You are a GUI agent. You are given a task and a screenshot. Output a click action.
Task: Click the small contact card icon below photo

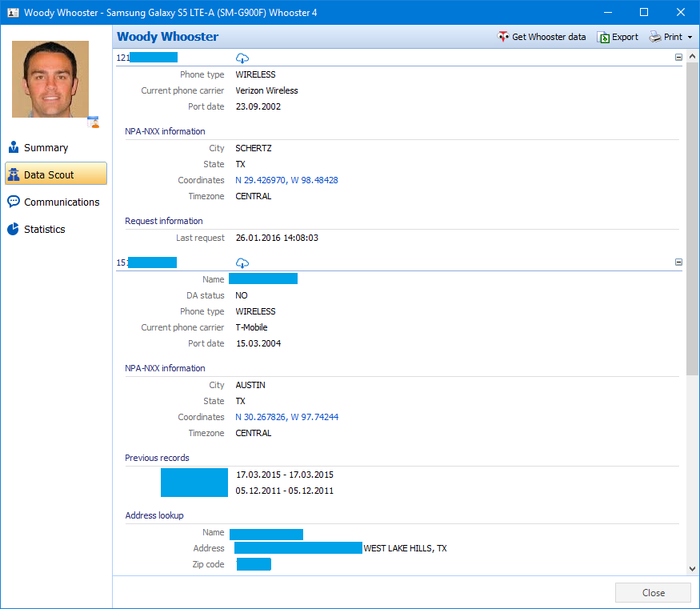click(x=94, y=122)
